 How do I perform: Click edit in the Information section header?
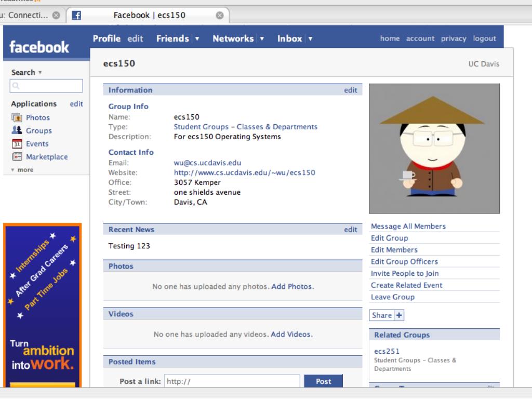pyautogui.click(x=351, y=90)
